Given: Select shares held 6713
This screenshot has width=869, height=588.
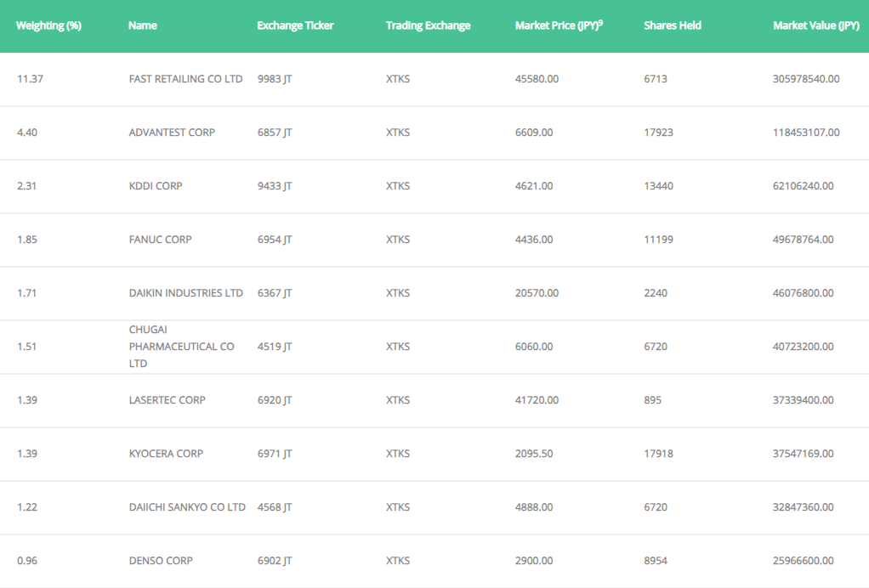Looking at the screenshot, I should pos(655,79).
